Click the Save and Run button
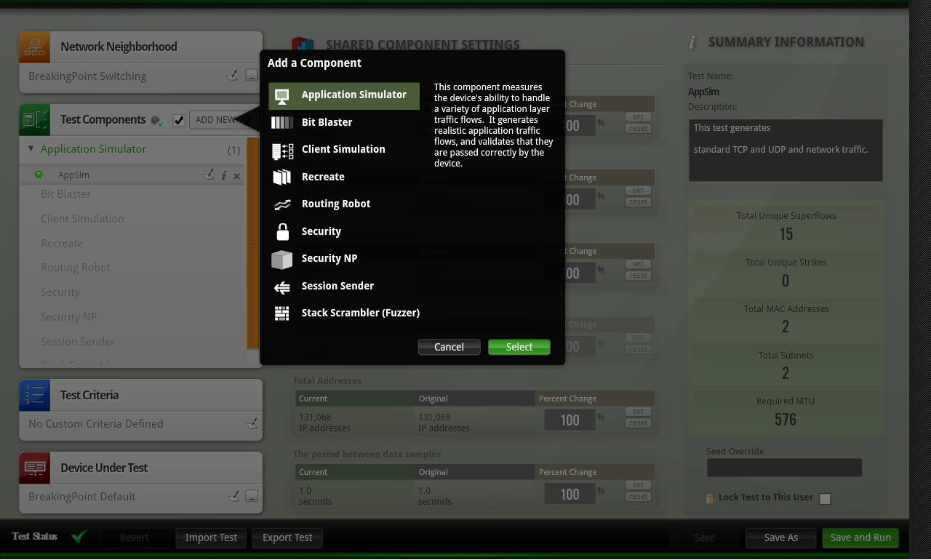Screen dimensions: 931x560 [x=860, y=537]
